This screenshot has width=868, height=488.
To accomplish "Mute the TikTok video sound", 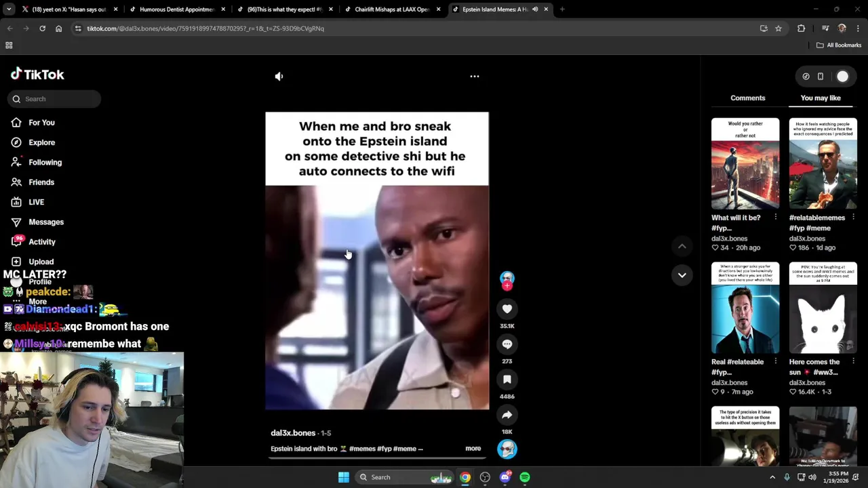I will 279,77.
